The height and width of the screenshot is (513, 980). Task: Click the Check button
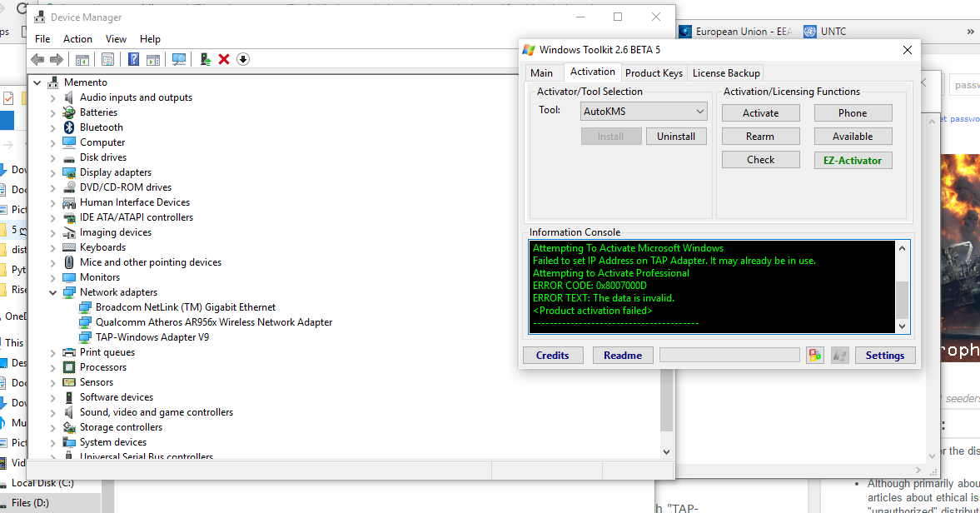pos(761,160)
